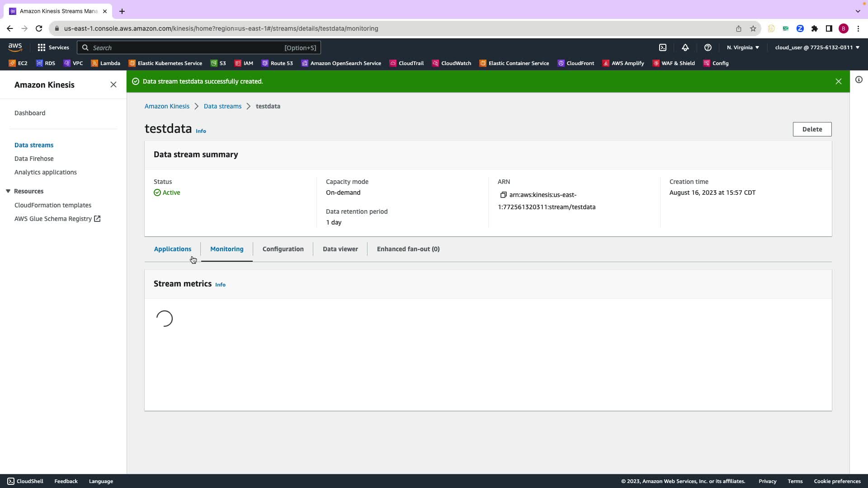868x488 pixels.
Task: Open the cloud_user account dropdown
Action: pyautogui.click(x=817, y=47)
